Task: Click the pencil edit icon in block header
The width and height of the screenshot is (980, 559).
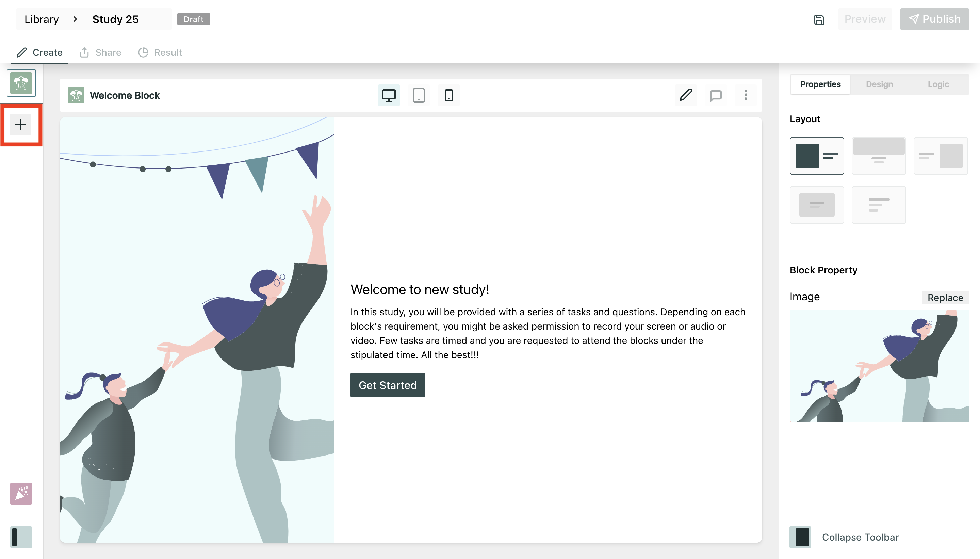Action: point(686,95)
